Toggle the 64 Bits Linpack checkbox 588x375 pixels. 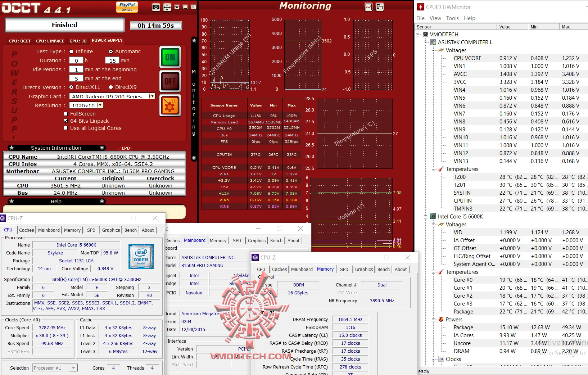coord(65,121)
